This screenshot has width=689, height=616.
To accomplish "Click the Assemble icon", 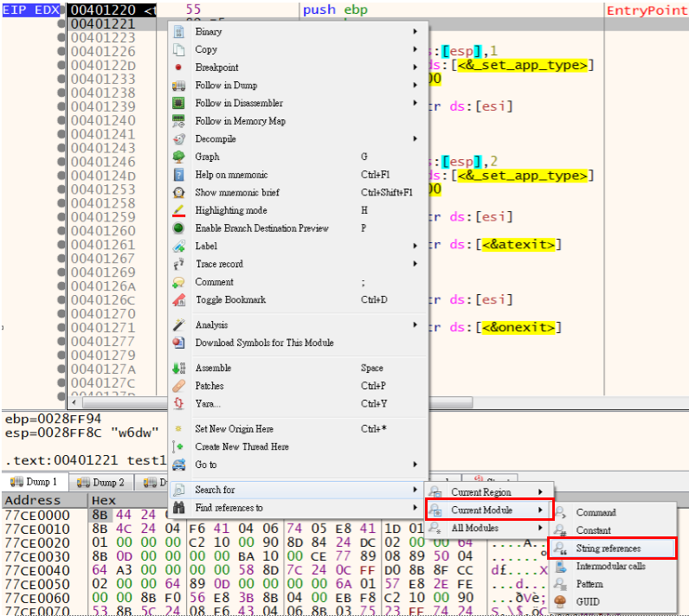I will 178,368.
